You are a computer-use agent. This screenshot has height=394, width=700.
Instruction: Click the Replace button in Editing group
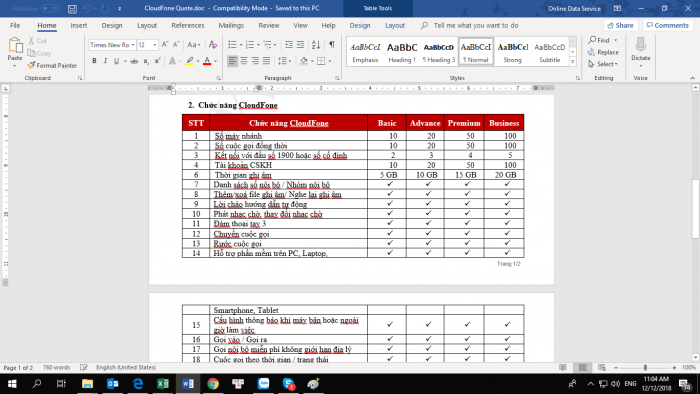click(603, 52)
